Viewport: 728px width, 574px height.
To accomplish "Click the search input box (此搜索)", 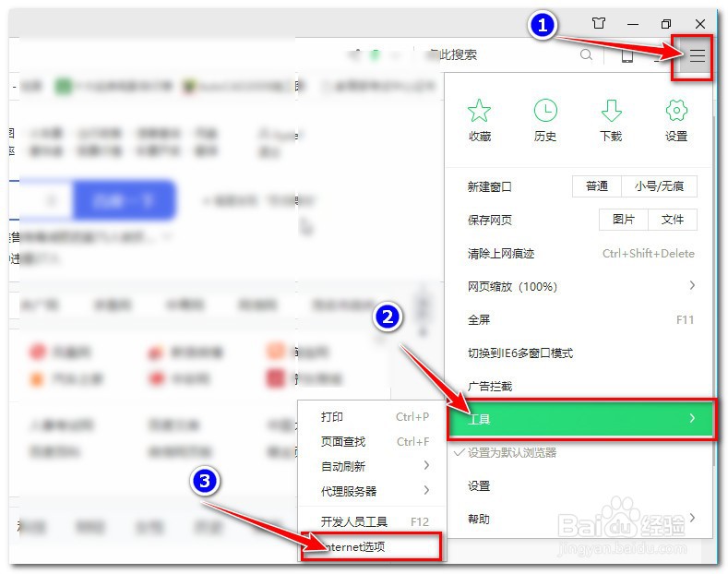I will (496, 54).
